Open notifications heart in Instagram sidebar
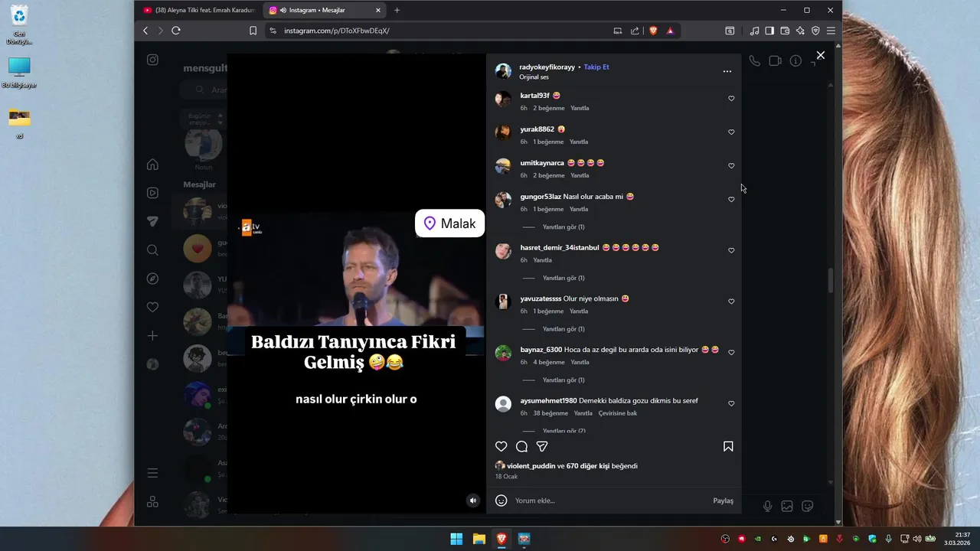 pyautogui.click(x=152, y=307)
